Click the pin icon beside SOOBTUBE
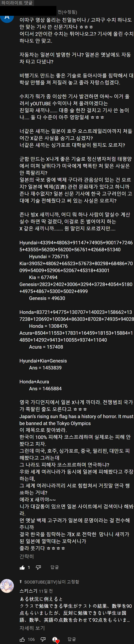 21,582
